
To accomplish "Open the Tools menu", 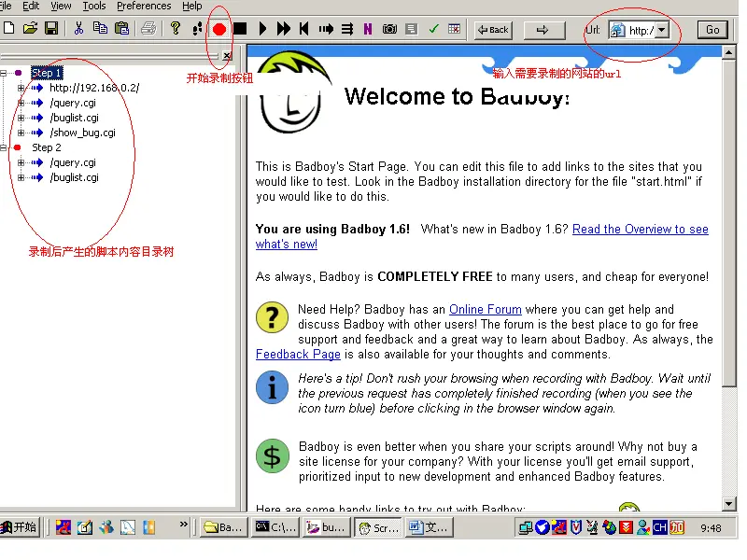I will click(x=94, y=6).
